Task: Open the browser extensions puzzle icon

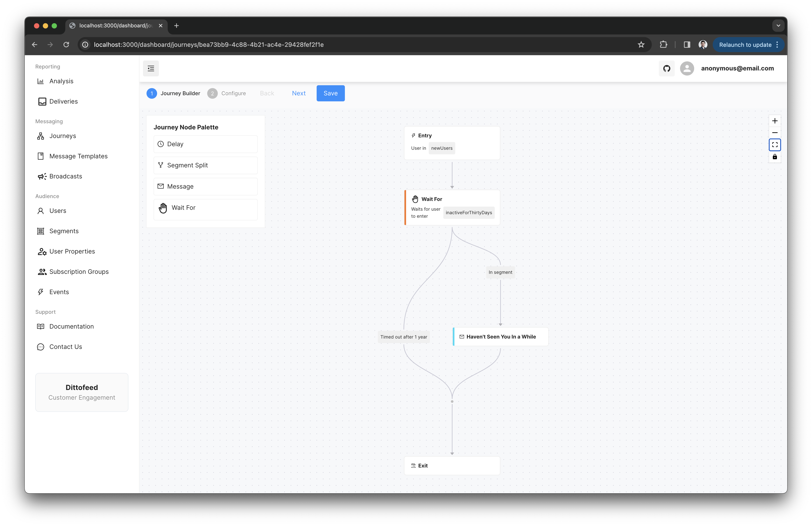Action: click(x=663, y=45)
